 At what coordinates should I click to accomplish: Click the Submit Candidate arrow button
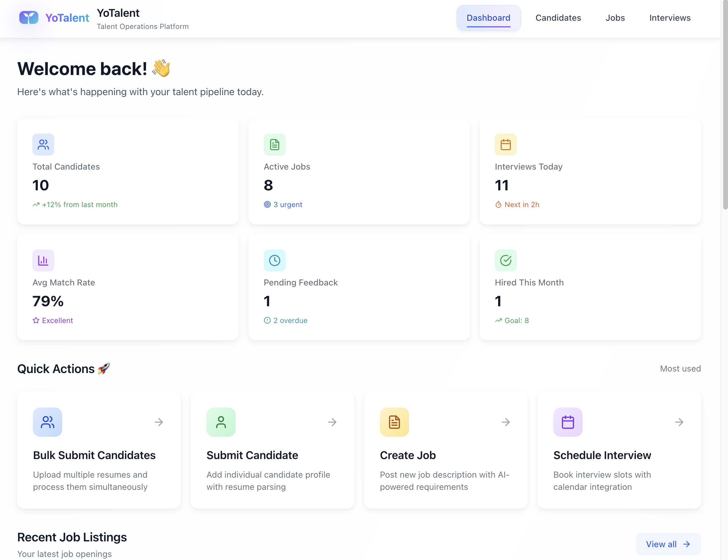tap(332, 422)
